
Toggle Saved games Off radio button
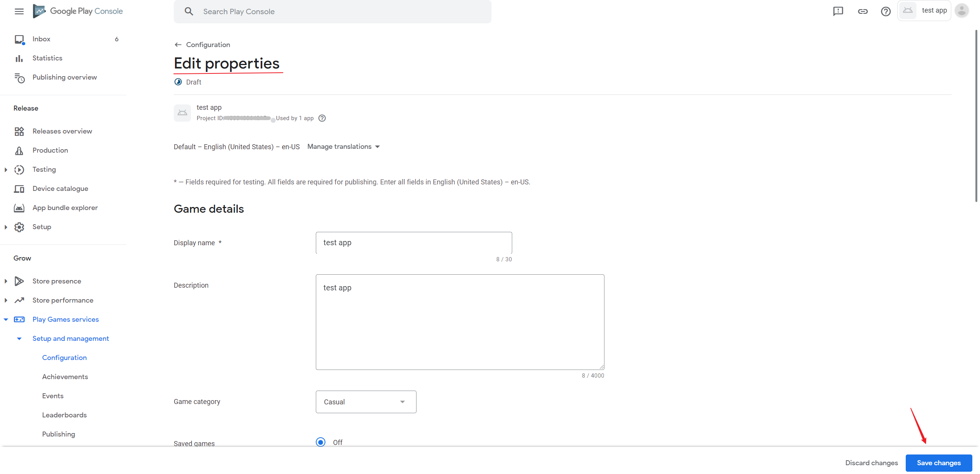click(x=321, y=442)
